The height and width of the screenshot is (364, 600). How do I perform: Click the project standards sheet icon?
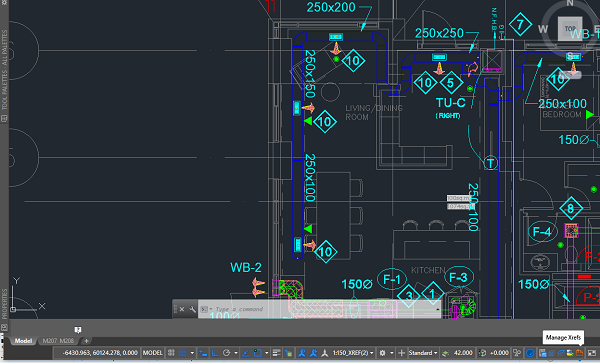pos(543,353)
